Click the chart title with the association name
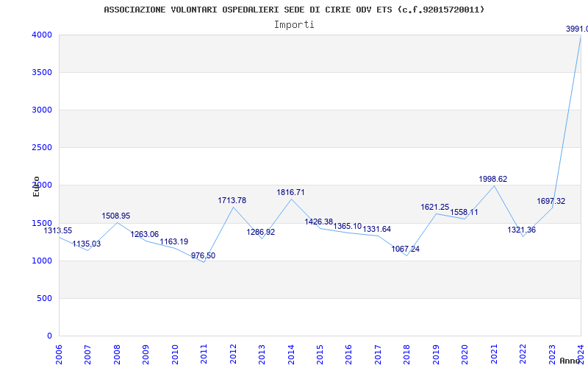Image resolution: width=588 pixels, height=368 pixels. pos(294,10)
